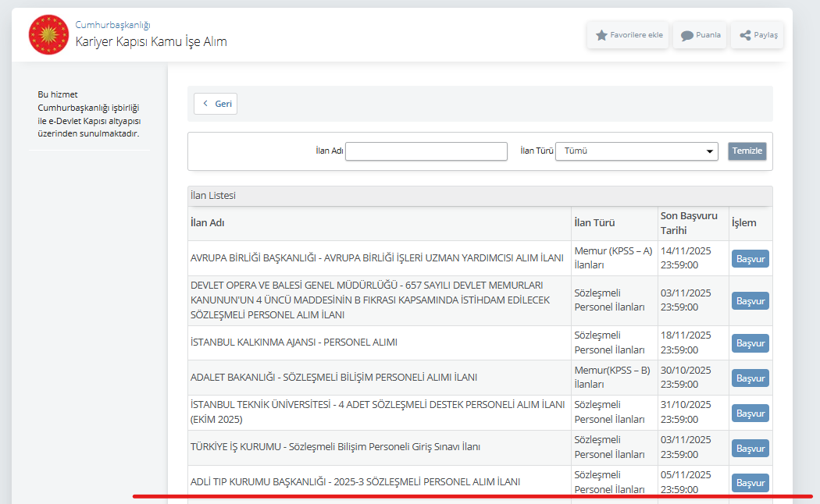Click the back chevron in Geri button
This screenshot has height=504, width=820.
pyautogui.click(x=205, y=104)
